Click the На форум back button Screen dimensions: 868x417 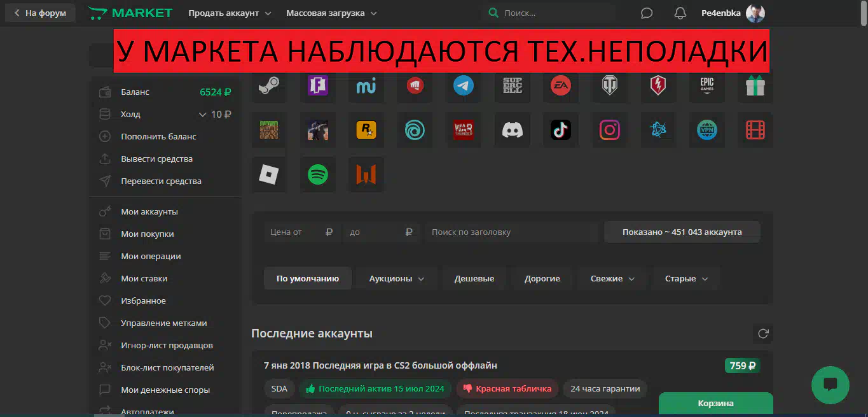[40, 13]
